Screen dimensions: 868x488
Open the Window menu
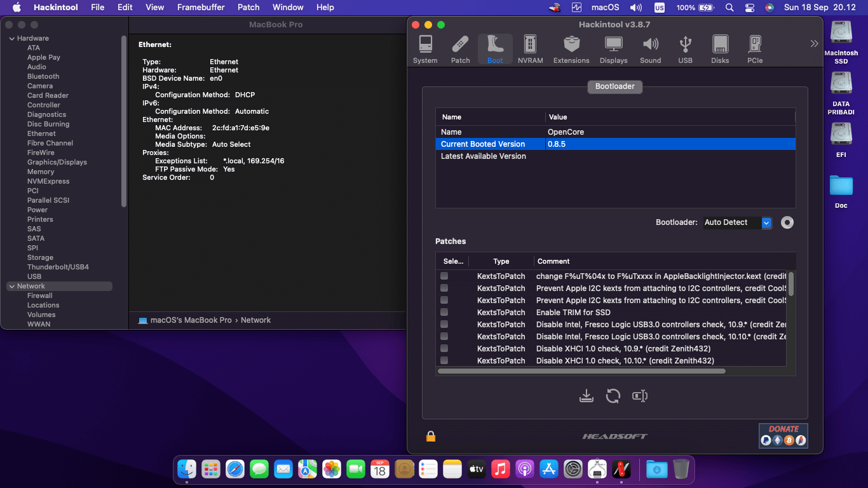coord(288,8)
